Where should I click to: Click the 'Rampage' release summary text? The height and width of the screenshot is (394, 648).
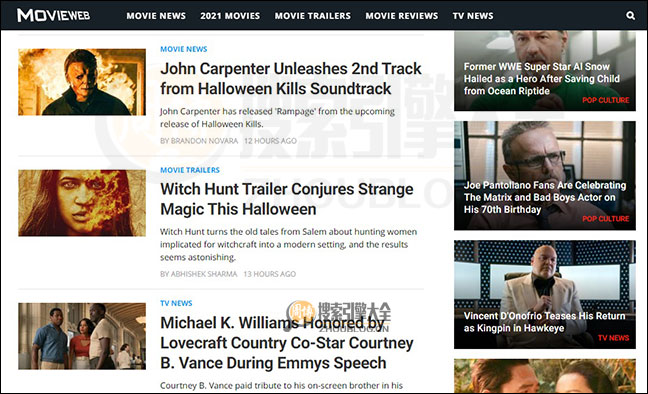277,118
